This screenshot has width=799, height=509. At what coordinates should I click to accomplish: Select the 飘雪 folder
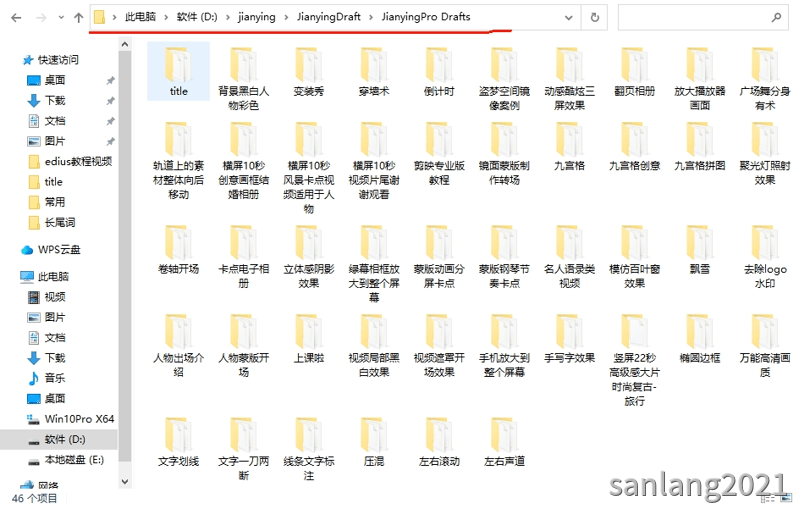pyautogui.click(x=700, y=250)
